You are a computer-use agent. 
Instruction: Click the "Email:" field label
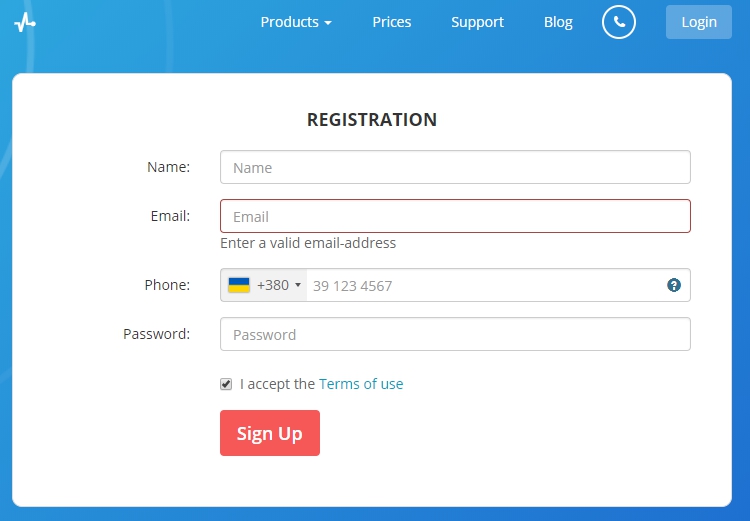(170, 216)
